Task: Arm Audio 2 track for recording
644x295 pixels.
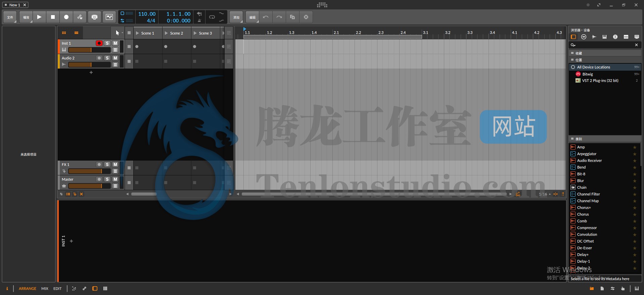Action: tap(99, 58)
